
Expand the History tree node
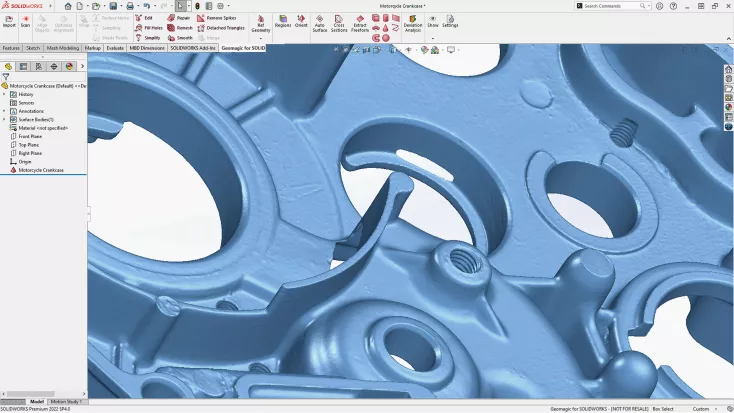[x=4, y=94]
